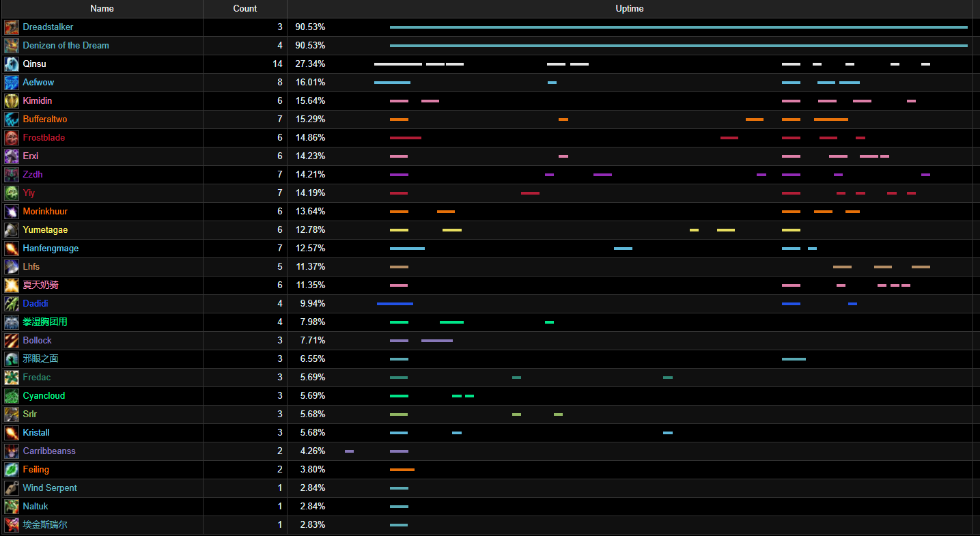The image size is (980, 536).
Task: Open the Zzdh name link
Action: click(33, 175)
